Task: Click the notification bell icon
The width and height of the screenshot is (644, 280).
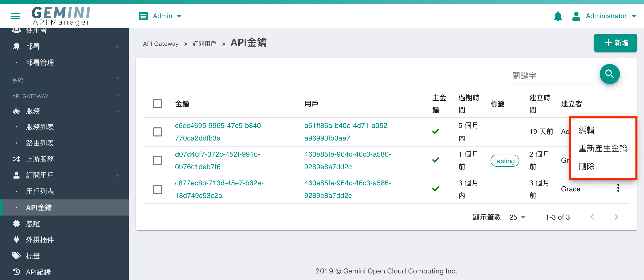Action: (558, 16)
